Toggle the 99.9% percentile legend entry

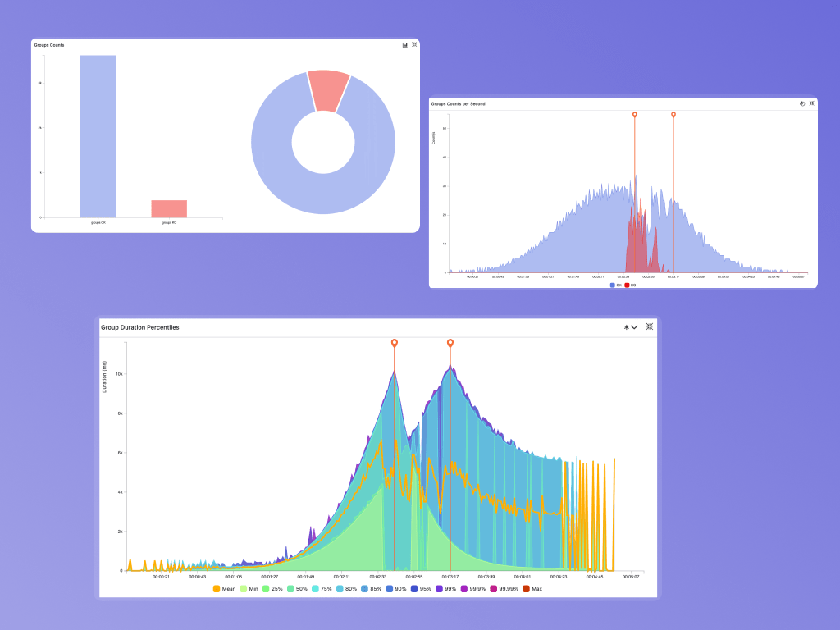click(x=473, y=589)
